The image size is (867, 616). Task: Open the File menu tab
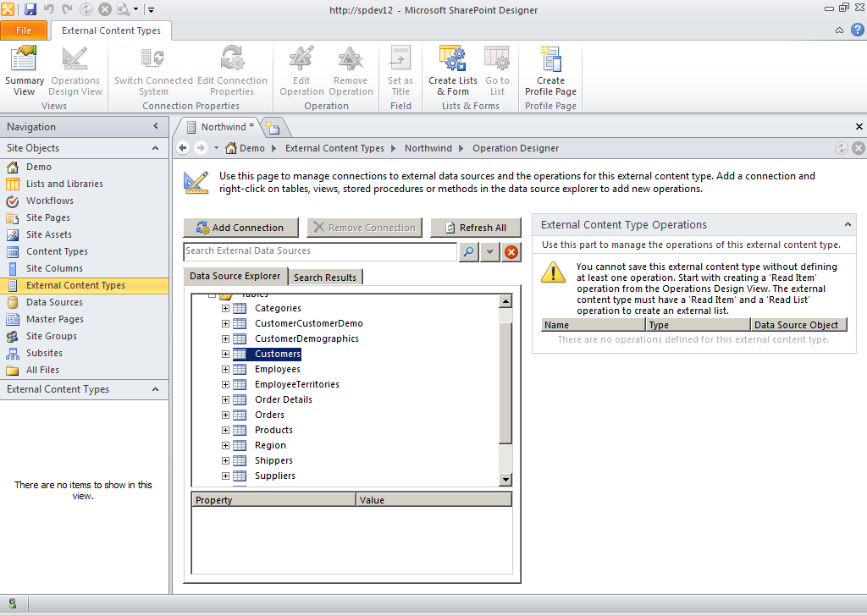click(24, 30)
